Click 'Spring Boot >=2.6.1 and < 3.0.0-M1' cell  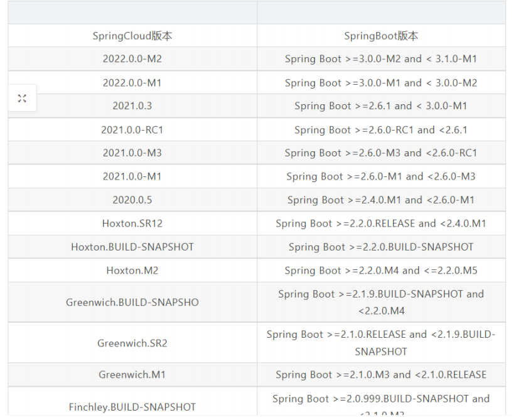pyautogui.click(x=381, y=106)
